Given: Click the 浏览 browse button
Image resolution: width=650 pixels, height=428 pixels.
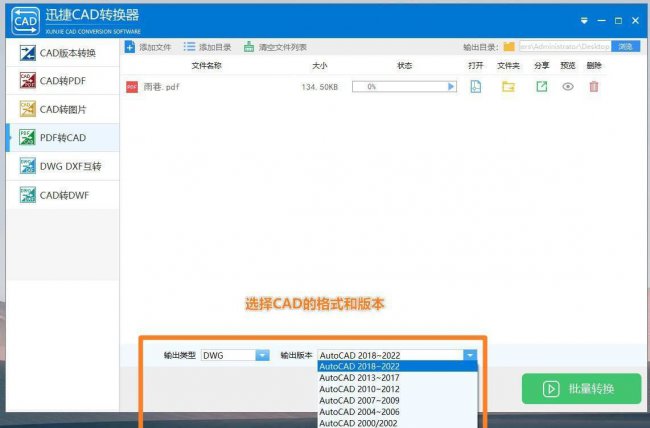Looking at the screenshot, I should coord(626,46).
